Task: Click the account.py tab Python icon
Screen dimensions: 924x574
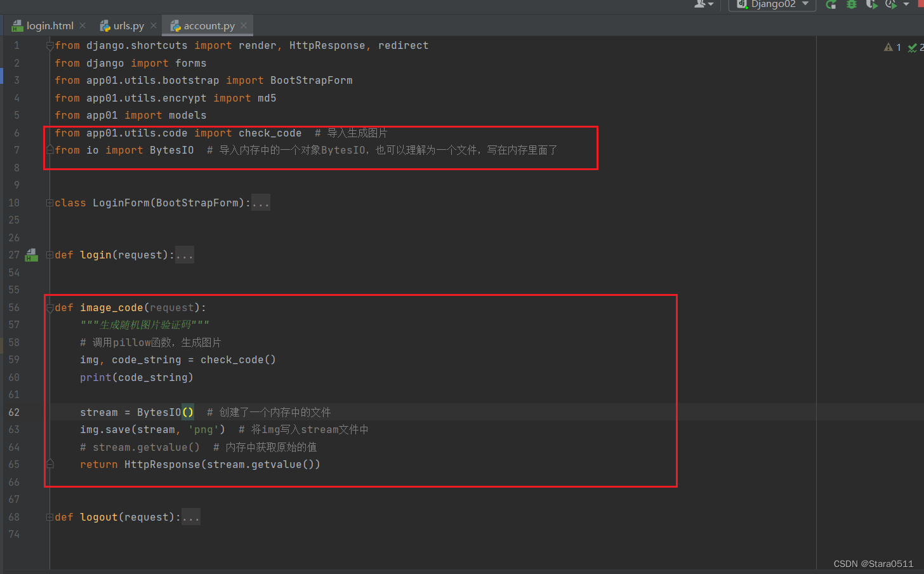Action: pos(176,25)
